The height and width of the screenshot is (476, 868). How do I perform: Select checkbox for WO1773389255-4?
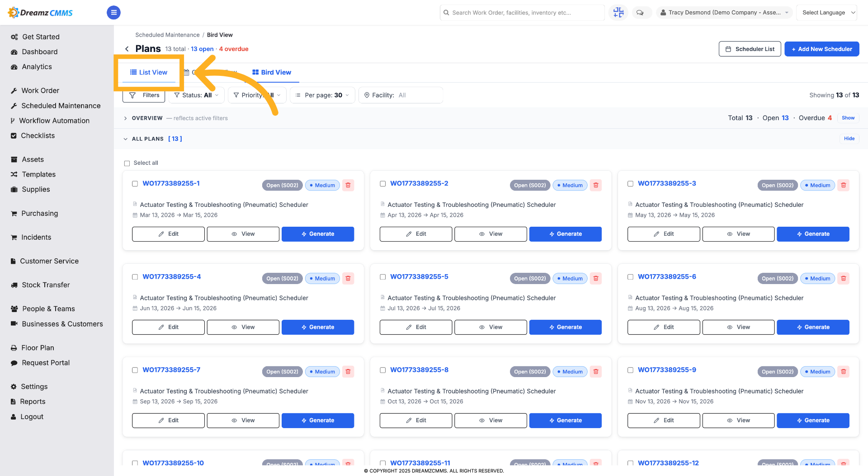pos(135,277)
